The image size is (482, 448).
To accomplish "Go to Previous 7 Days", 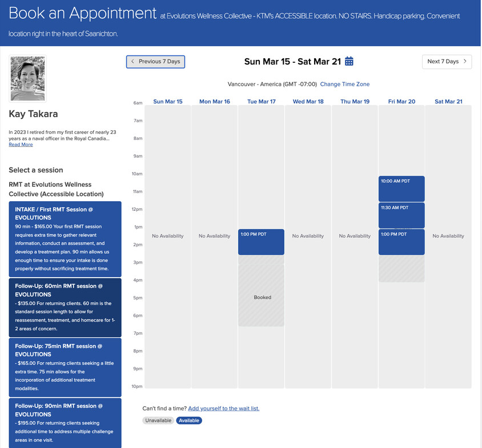I will tap(155, 61).
